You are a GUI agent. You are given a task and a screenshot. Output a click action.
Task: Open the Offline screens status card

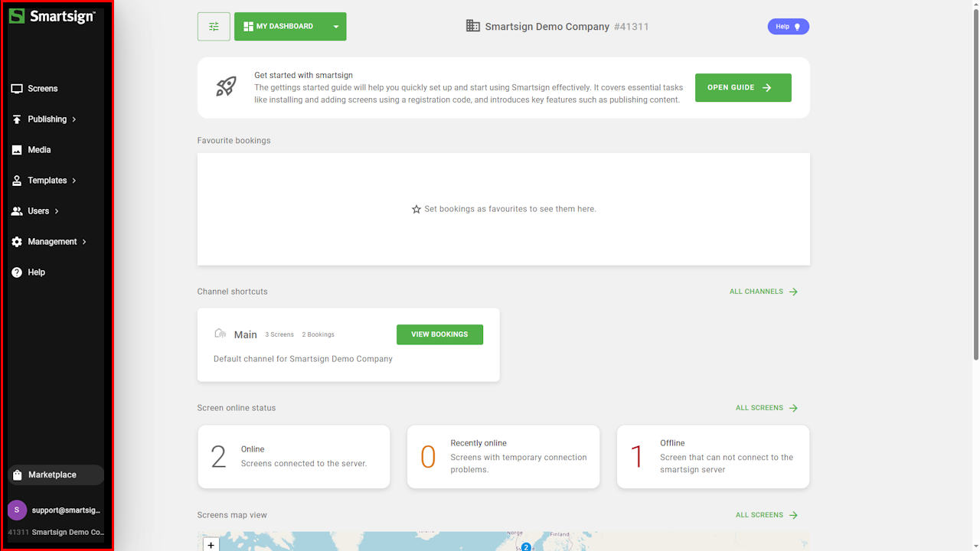[713, 457]
